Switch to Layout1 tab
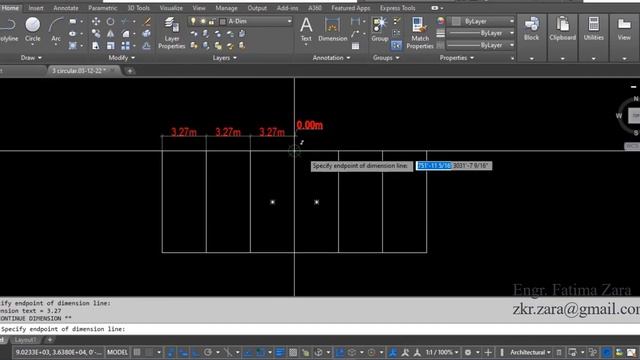This screenshot has height=360, width=640. [25, 340]
